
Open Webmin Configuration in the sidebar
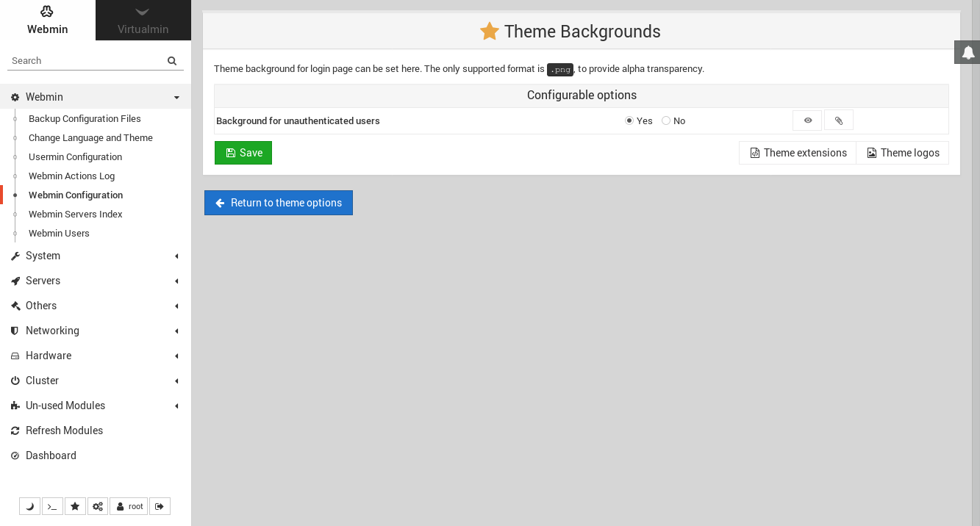click(x=75, y=195)
